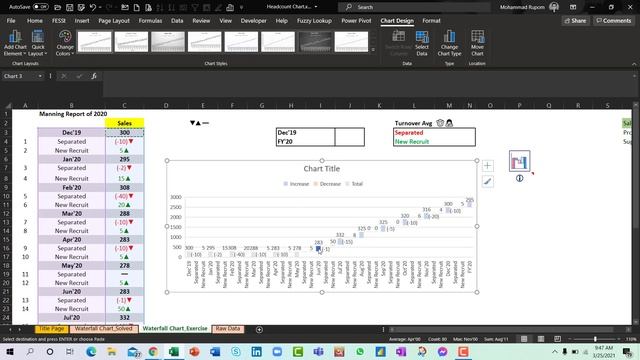Select cell with Sales header
This screenshot has height=360, width=640.
point(124,123)
